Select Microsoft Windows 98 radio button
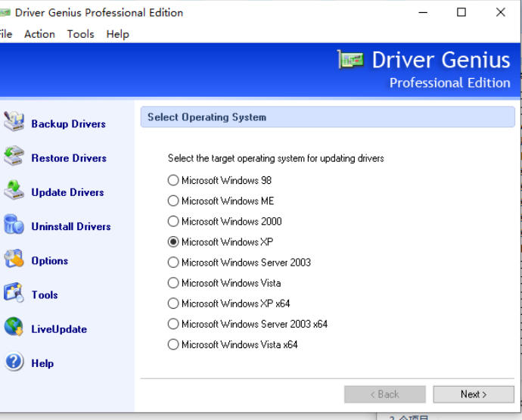The width and height of the screenshot is (522, 420). pyautogui.click(x=173, y=181)
